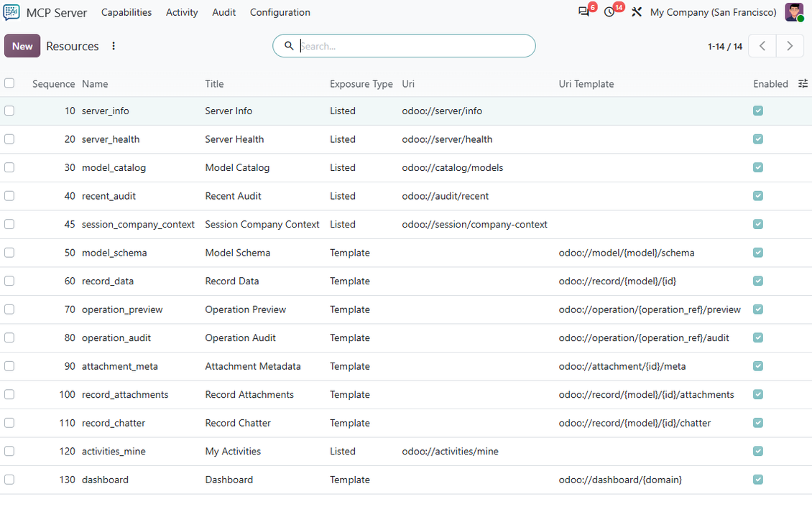Screen dimensions: 812x527
Task: Click the odoo://model/{model}/schema template cell
Action: coord(626,253)
